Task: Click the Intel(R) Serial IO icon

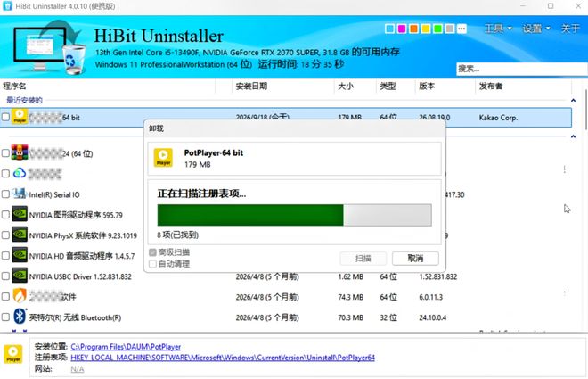Action: [20, 194]
